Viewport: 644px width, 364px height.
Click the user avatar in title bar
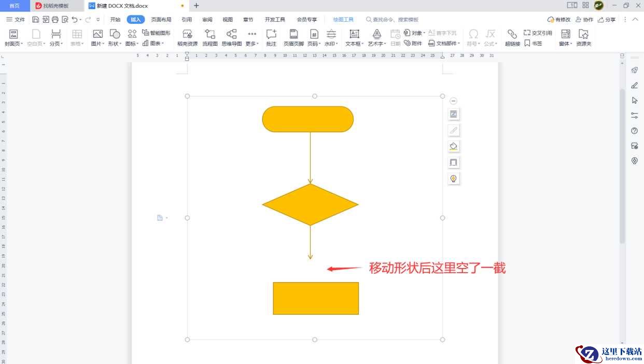599,6
